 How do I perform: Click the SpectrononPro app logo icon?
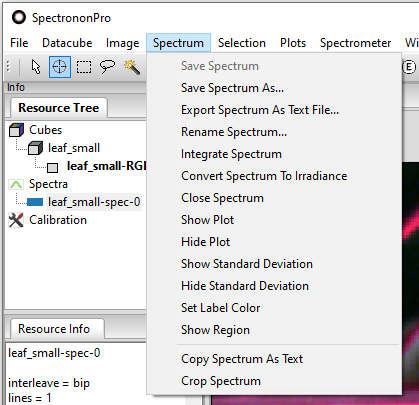click(19, 17)
